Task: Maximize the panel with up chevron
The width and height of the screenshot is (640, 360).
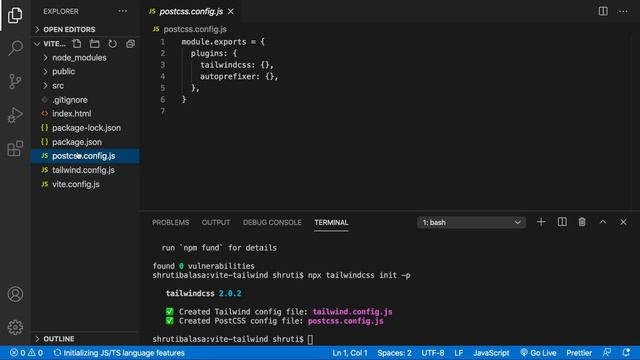Action: click(603, 222)
